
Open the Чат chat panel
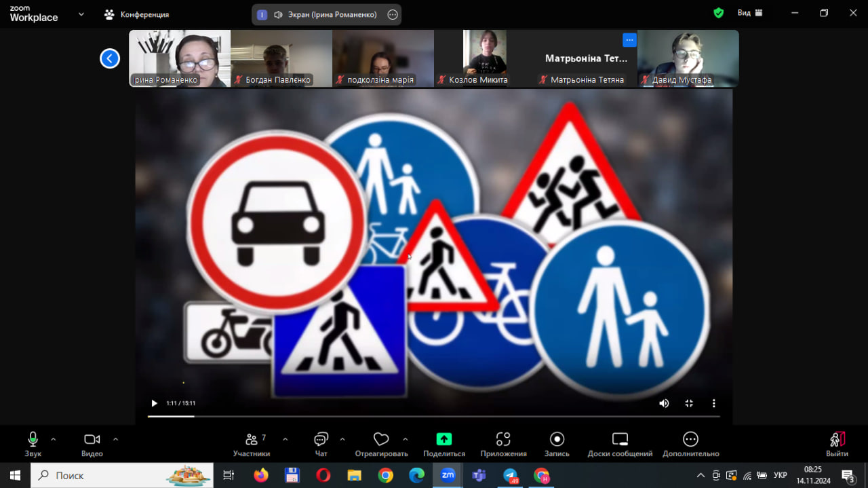click(x=321, y=443)
